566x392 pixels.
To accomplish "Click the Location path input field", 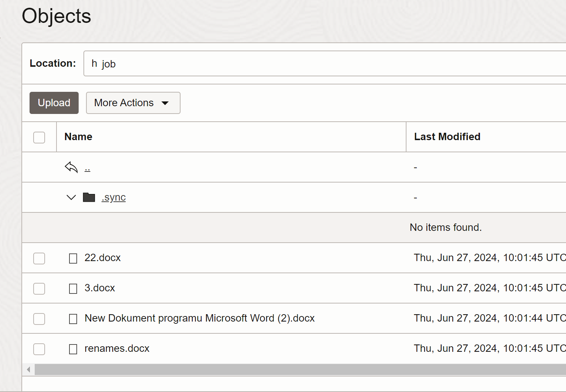I will [x=325, y=64].
